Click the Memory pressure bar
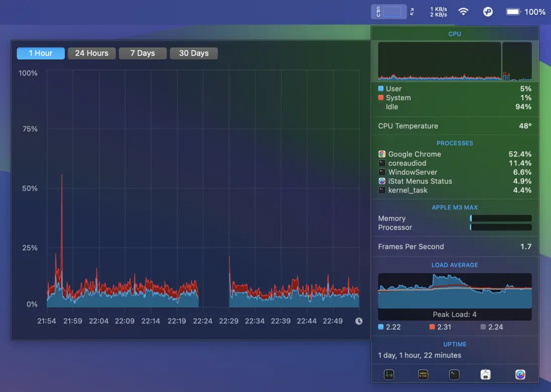Screen dimensions: 551x392 (x=501, y=218)
